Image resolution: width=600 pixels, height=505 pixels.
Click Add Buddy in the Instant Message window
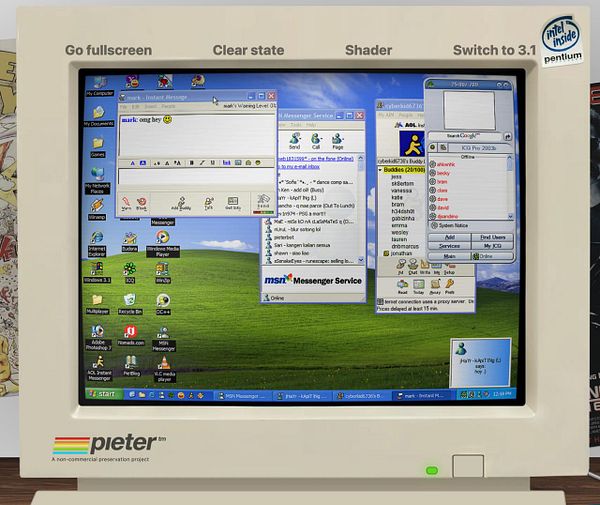[181, 203]
